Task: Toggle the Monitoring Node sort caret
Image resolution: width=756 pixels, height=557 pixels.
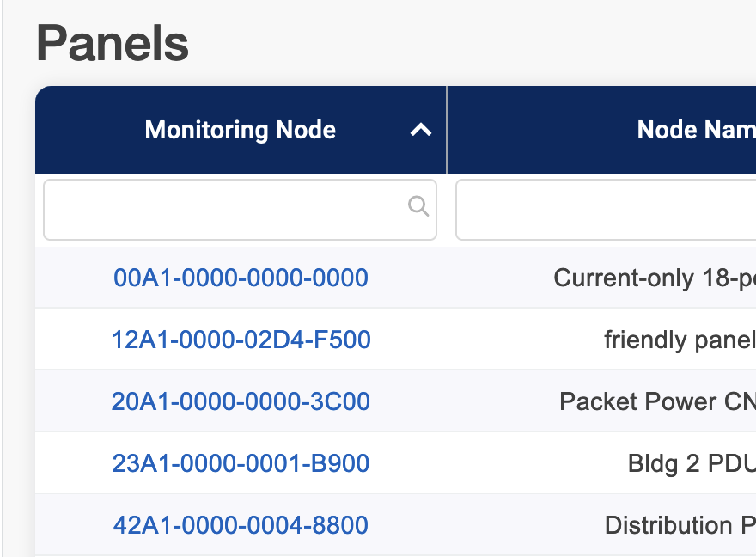Action: click(x=420, y=131)
